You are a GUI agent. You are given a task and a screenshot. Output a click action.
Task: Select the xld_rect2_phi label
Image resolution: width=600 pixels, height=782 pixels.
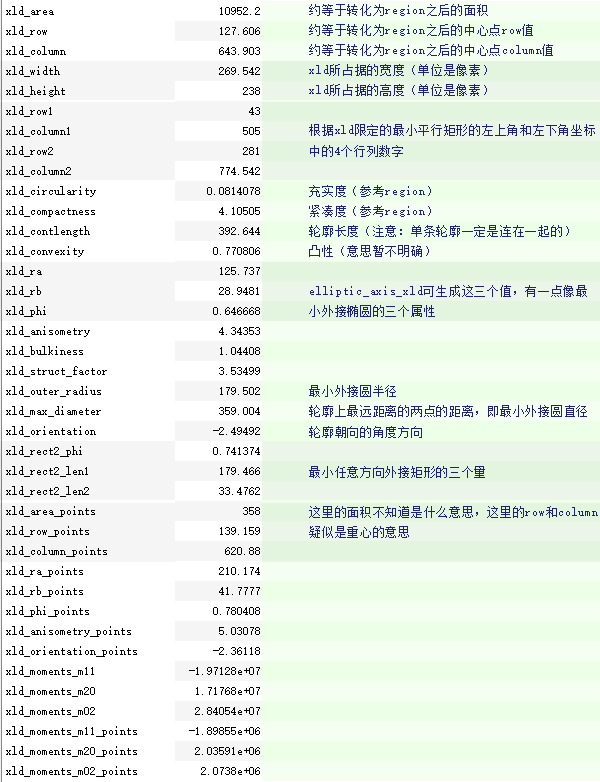click(44, 451)
